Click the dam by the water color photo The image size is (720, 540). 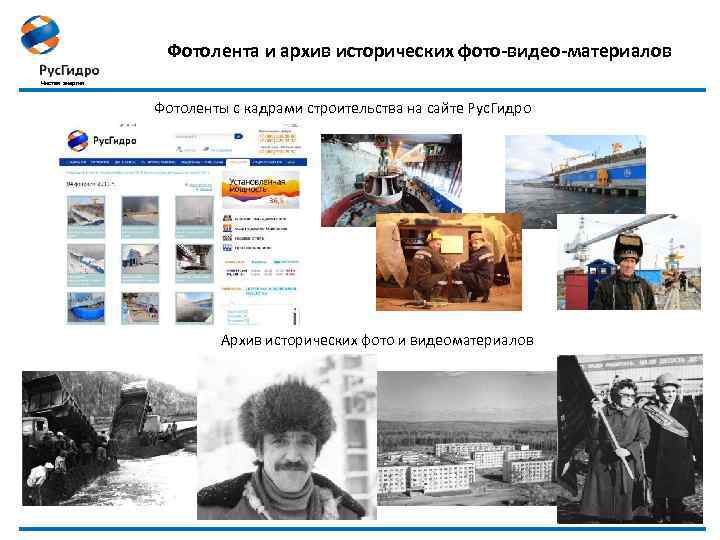point(575,174)
